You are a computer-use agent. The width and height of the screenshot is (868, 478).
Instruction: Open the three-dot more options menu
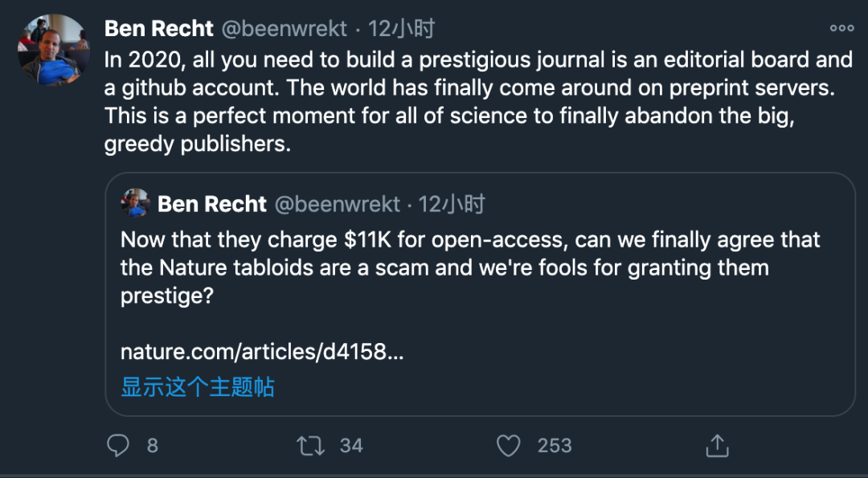(x=841, y=28)
